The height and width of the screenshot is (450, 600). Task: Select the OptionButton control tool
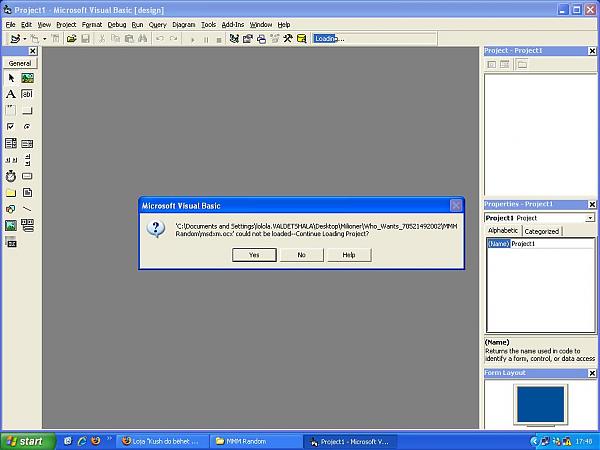[27, 127]
